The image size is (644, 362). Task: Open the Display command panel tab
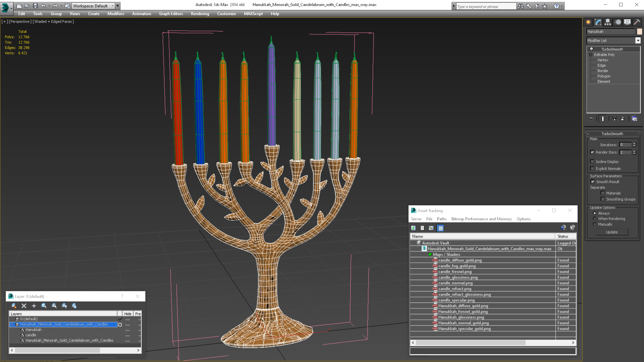[x=627, y=22]
